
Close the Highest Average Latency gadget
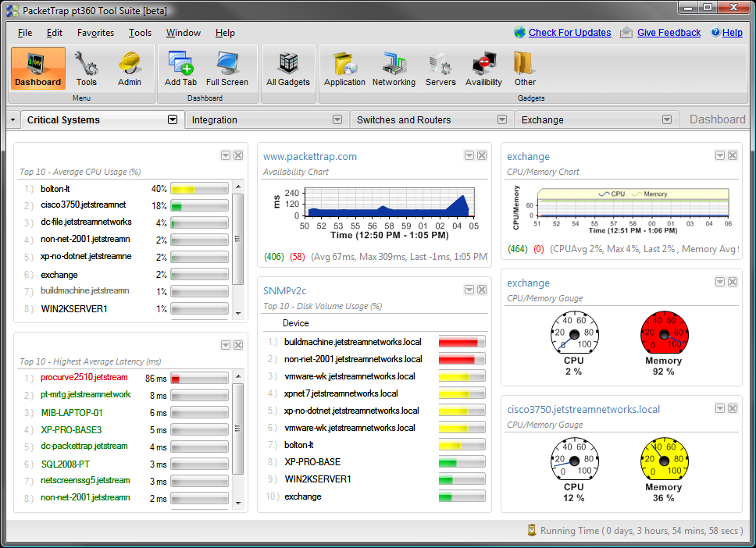(238, 345)
